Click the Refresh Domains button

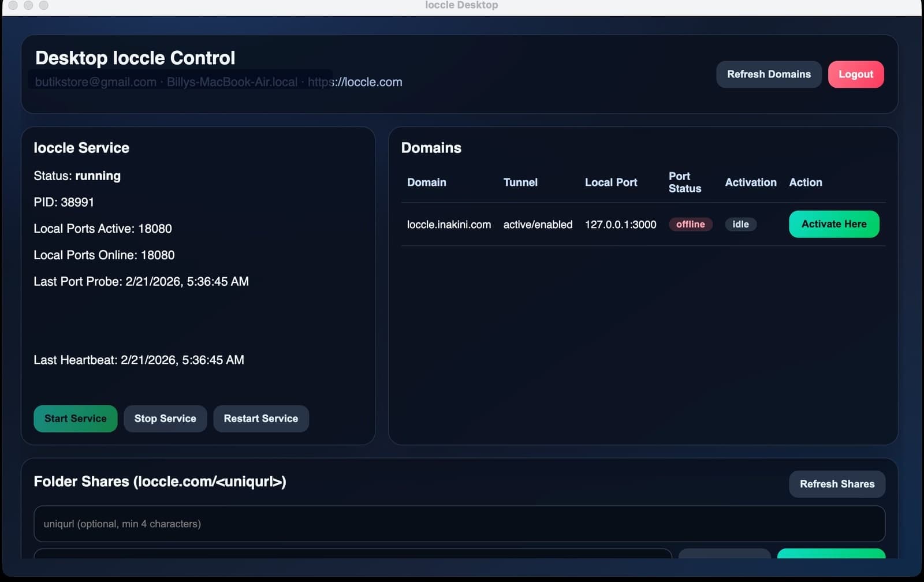click(x=769, y=74)
